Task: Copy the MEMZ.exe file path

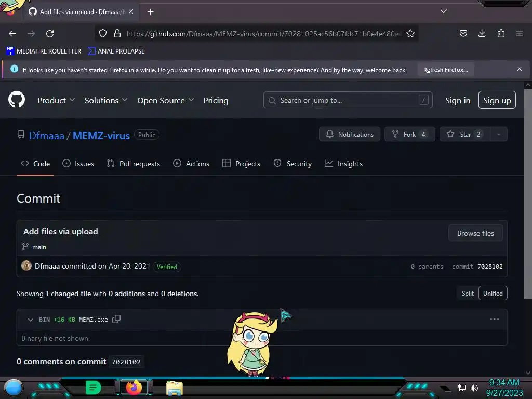Action: pyautogui.click(x=116, y=319)
